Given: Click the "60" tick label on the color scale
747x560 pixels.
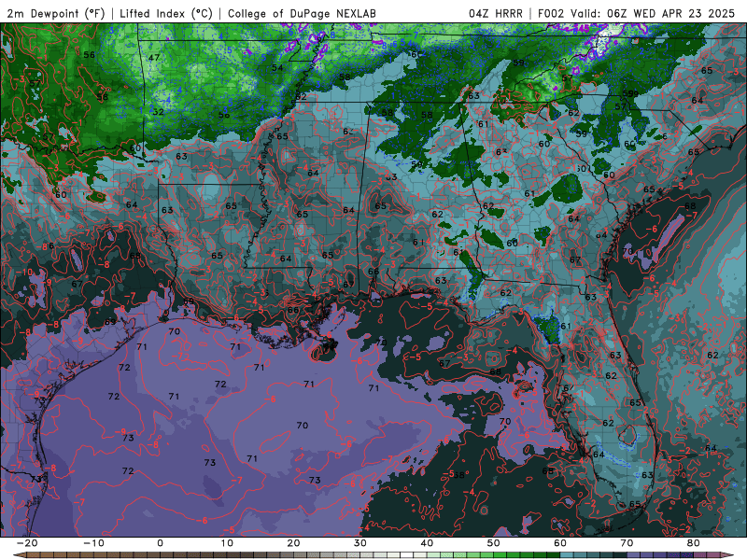Looking at the screenshot, I should [560, 543].
